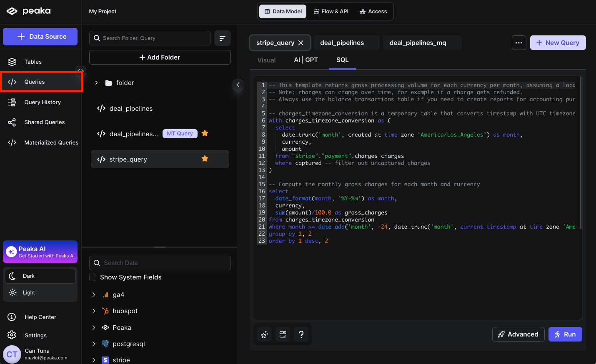Open the Flow & API tab
Screen dimensions: 596x364
pos(331,12)
